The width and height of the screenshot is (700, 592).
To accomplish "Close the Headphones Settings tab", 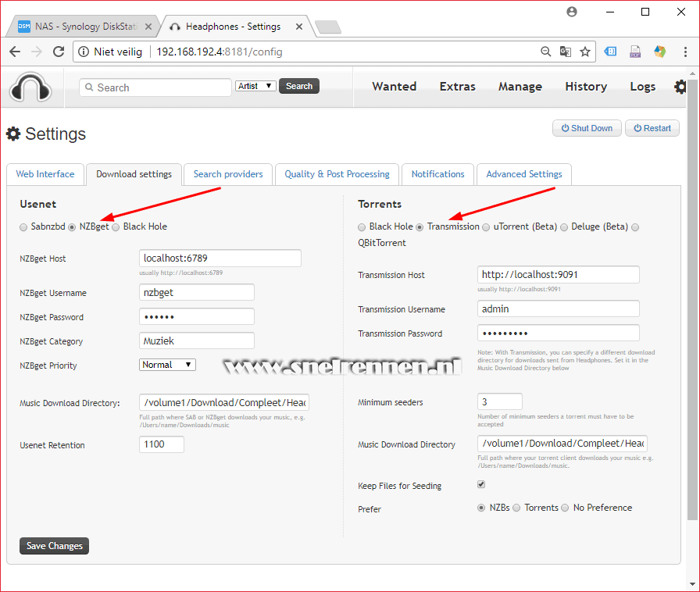I will [x=299, y=27].
